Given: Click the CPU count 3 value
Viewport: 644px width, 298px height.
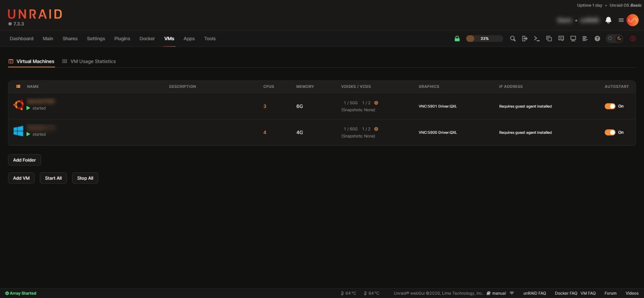Looking at the screenshot, I should pyautogui.click(x=264, y=106).
